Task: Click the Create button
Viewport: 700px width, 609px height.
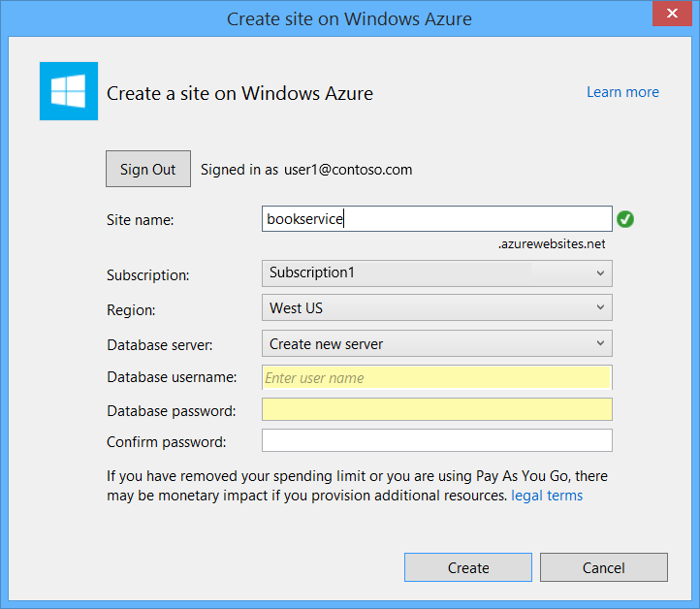Action: pyautogui.click(x=467, y=567)
